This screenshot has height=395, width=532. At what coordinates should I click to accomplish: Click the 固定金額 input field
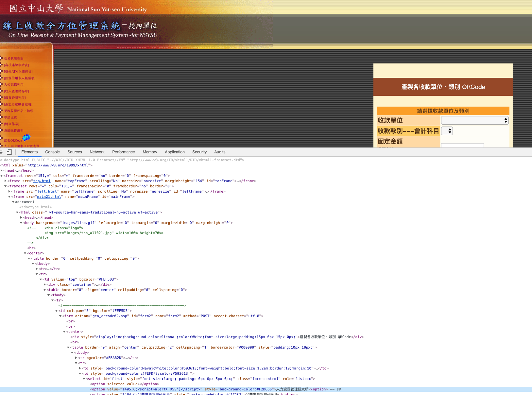(x=462, y=145)
